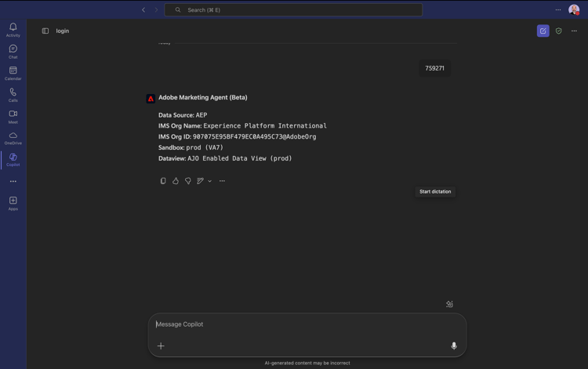Click the Search box
This screenshot has height=369, width=588.
pyautogui.click(x=293, y=9)
